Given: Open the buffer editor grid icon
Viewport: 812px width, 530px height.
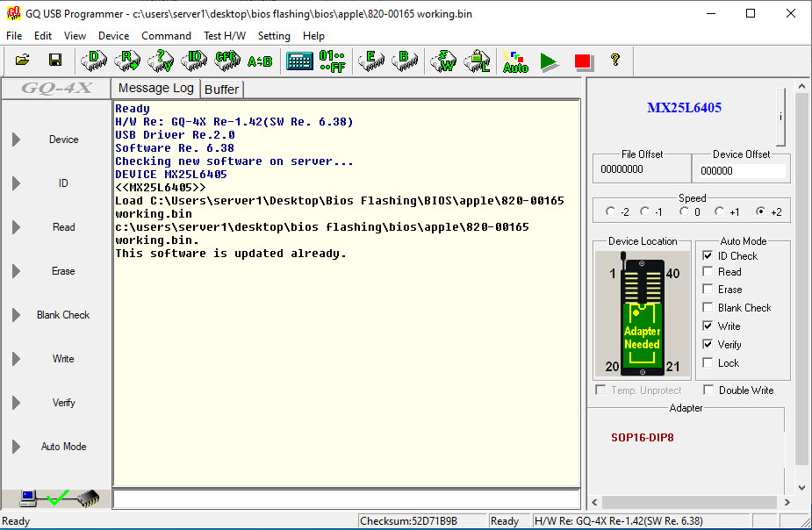Looking at the screenshot, I should 299,61.
